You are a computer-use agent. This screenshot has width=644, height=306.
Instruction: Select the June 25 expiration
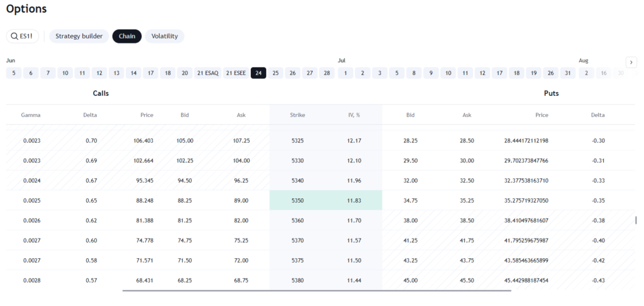point(275,73)
